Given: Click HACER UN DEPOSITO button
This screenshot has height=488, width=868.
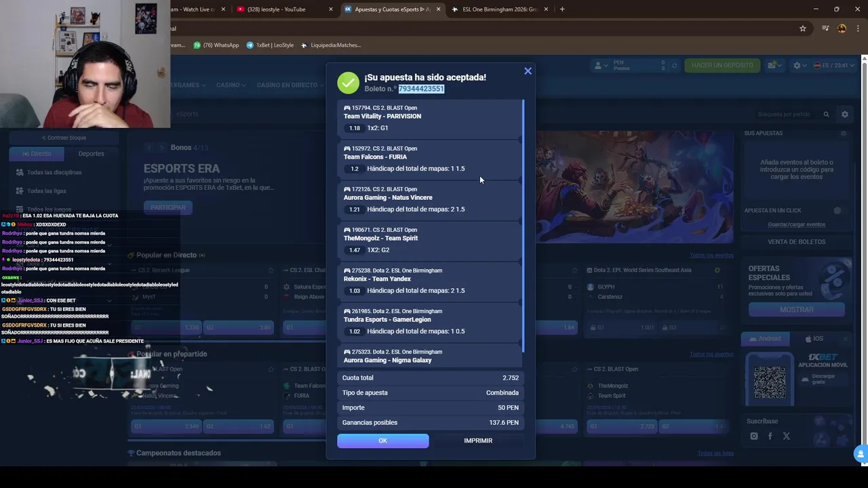Looking at the screenshot, I should 722,66.
